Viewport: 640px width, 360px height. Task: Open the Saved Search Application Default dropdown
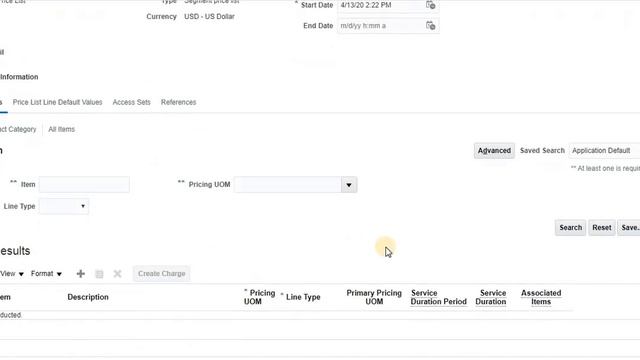[604, 151]
